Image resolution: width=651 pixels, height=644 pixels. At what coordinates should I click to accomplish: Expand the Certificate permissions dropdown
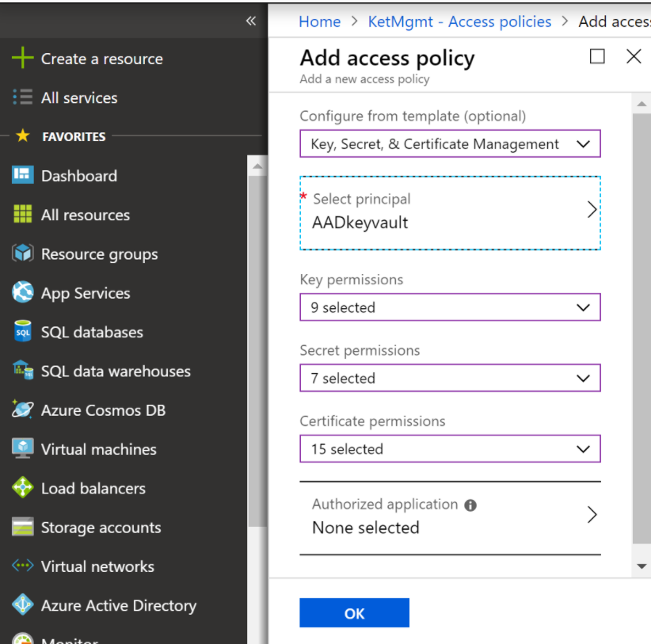point(450,448)
